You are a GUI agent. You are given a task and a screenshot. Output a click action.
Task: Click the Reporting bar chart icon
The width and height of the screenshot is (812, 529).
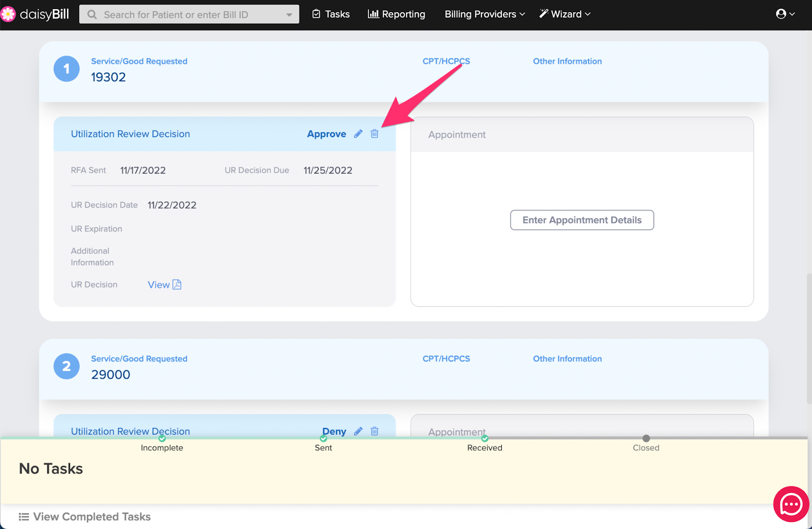pos(374,14)
